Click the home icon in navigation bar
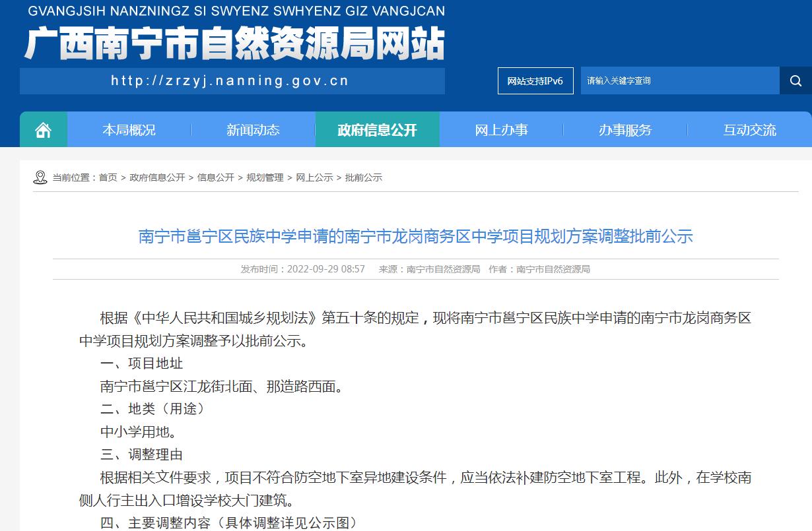812x531 pixels. (44, 130)
